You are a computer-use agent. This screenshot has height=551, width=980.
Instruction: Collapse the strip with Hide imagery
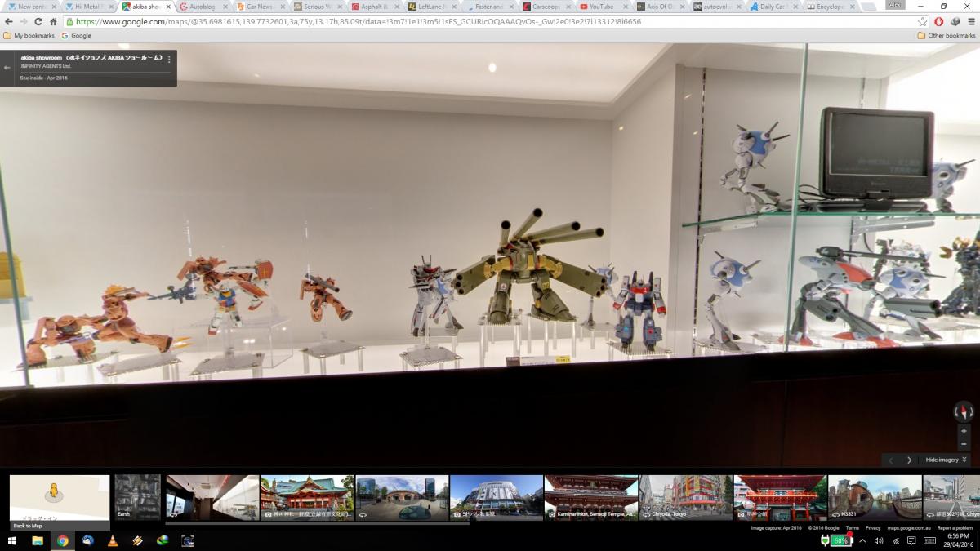point(946,460)
